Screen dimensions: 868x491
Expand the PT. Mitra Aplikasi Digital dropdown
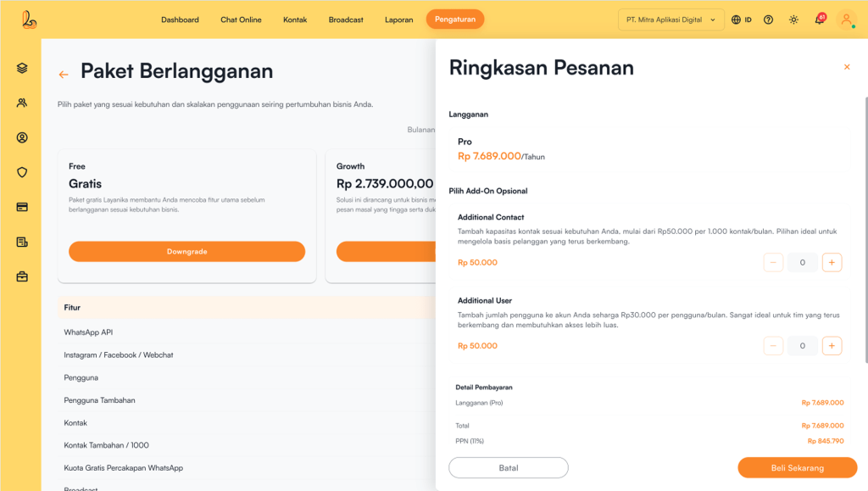pyautogui.click(x=671, y=20)
